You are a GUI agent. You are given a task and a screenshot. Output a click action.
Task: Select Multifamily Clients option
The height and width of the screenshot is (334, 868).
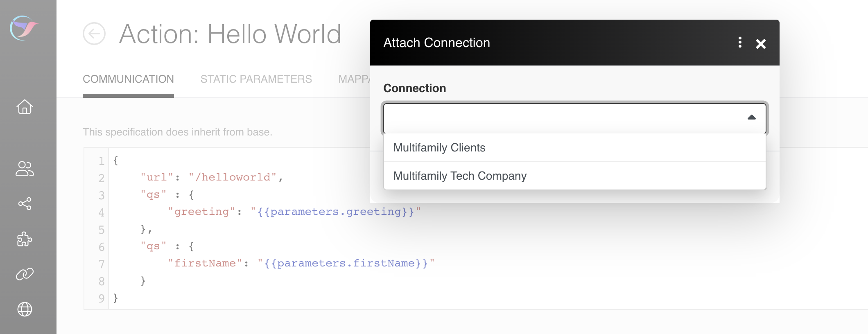[x=575, y=148]
